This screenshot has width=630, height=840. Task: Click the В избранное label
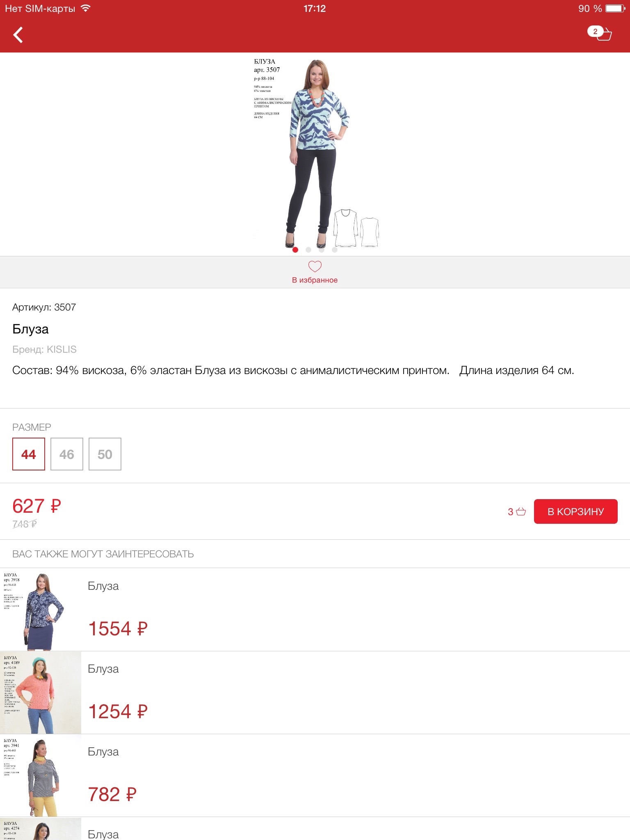(x=315, y=280)
